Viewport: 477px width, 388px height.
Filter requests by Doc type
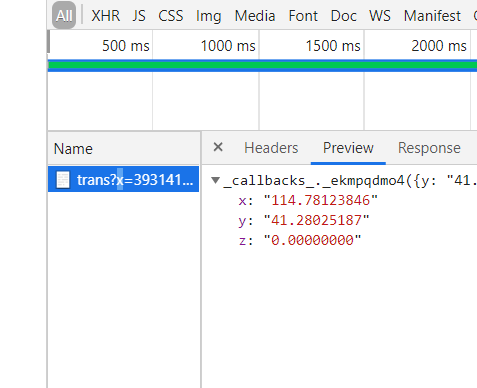pos(344,16)
